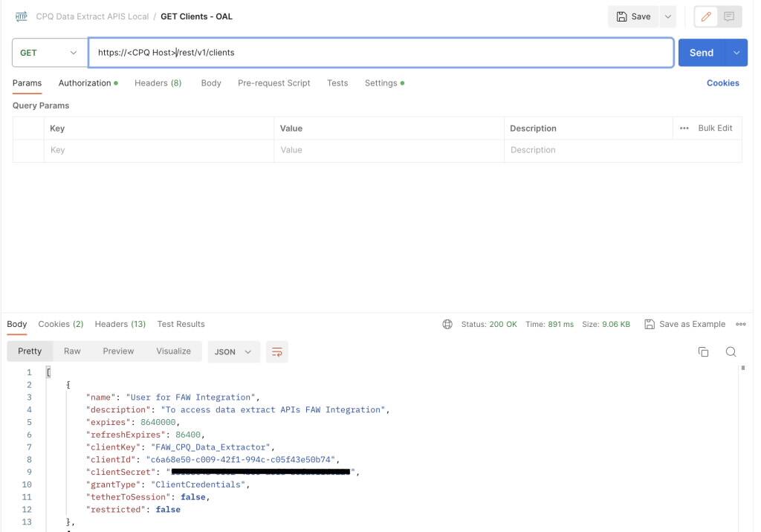Click the network information globe icon

(x=447, y=324)
